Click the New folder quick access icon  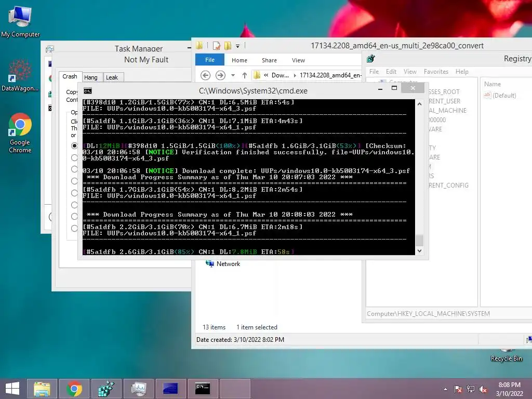tap(228, 46)
